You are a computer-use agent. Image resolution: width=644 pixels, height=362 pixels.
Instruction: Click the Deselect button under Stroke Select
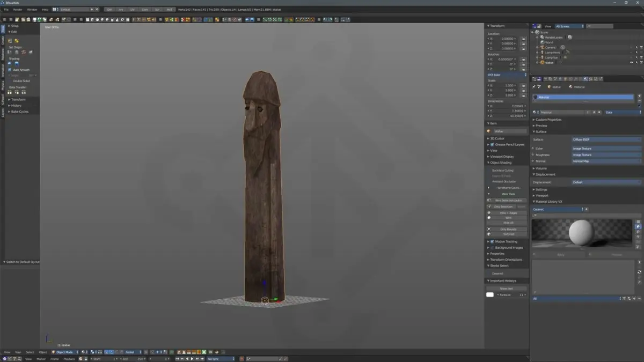[497, 274]
